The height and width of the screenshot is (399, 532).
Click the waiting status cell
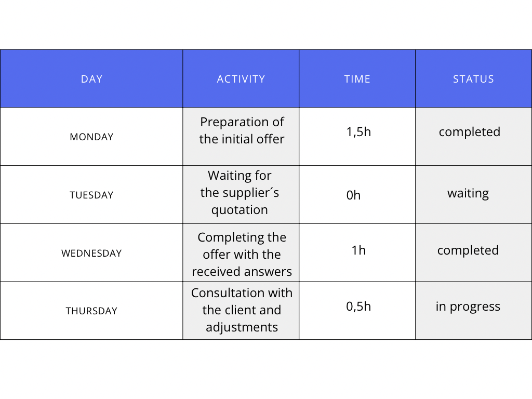[x=468, y=194]
